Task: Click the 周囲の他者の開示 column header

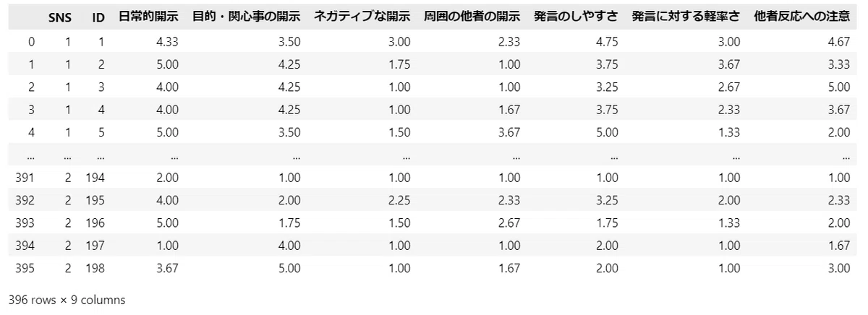Action: coord(472,18)
